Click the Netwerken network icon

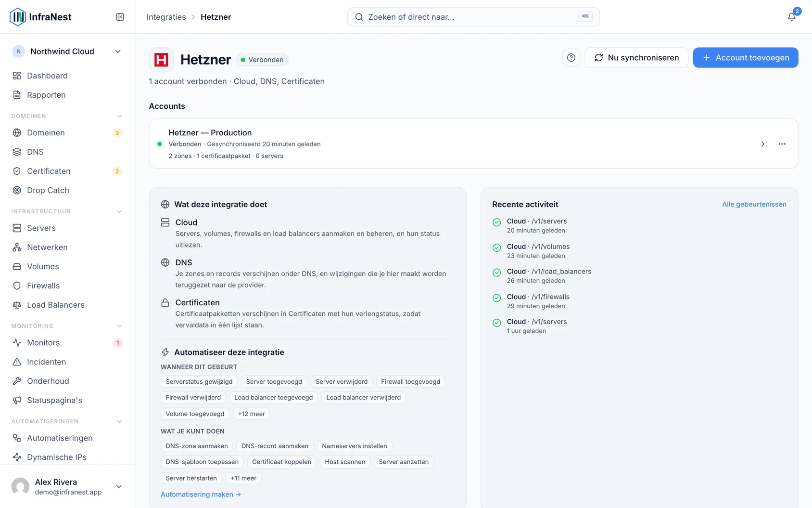(x=17, y=247)
